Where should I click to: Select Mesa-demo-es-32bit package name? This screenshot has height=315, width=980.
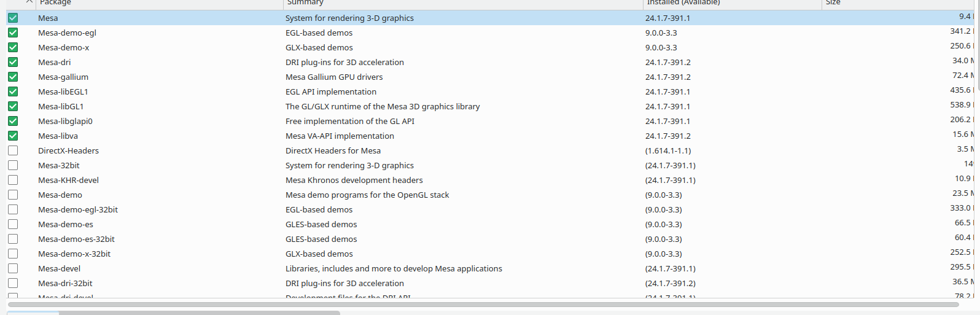coord(76,239)
